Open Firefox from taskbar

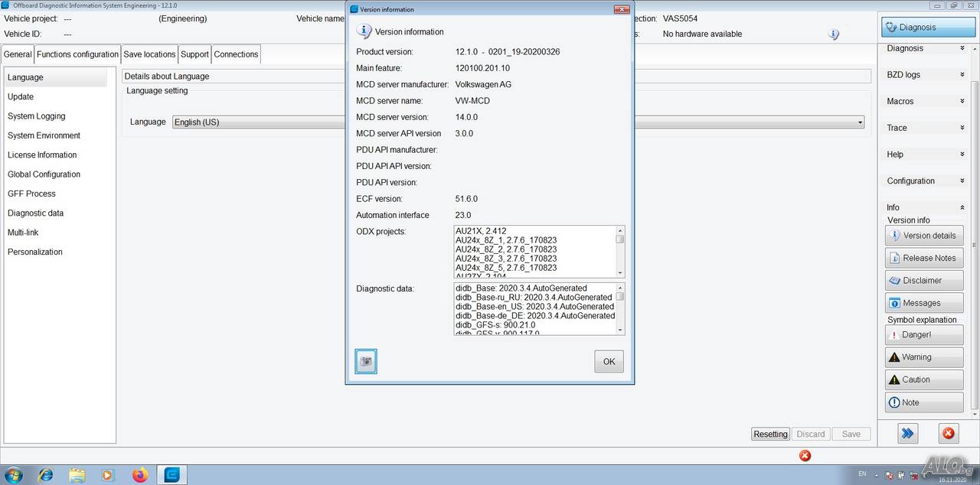pyautogui.click(x=139, y=475)
